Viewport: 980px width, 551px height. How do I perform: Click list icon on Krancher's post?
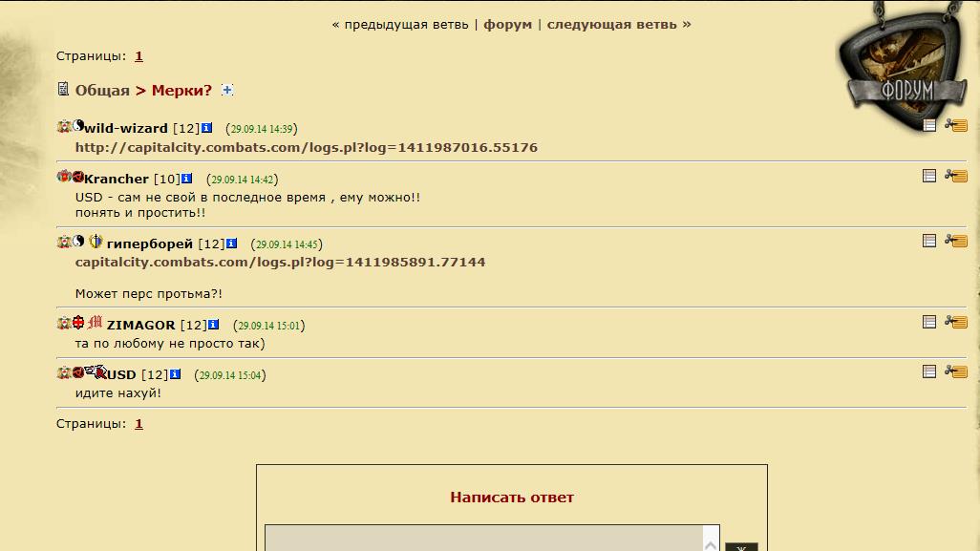point(929,176)
